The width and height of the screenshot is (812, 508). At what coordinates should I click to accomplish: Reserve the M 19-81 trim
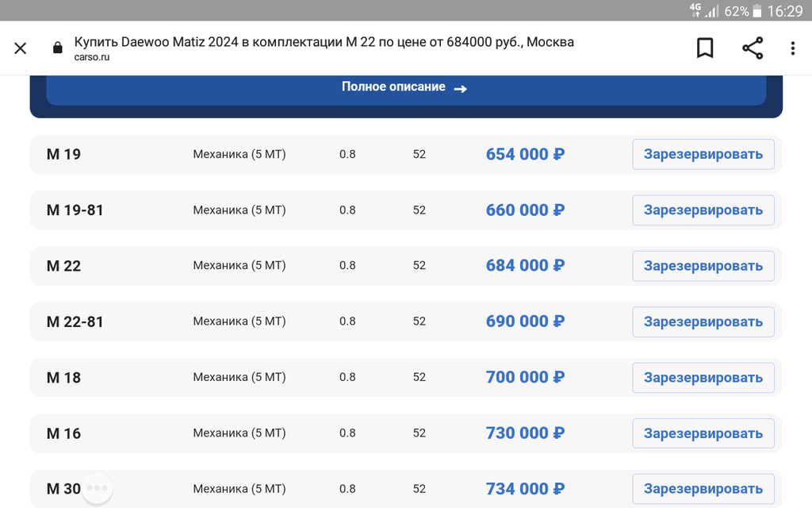(x=703, y=210)
